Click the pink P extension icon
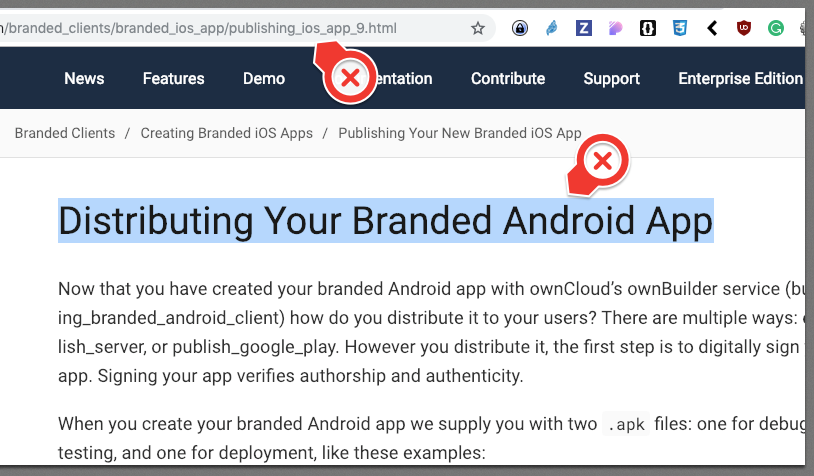The width and height of the screenshot is (814, 476). (616, 28)
